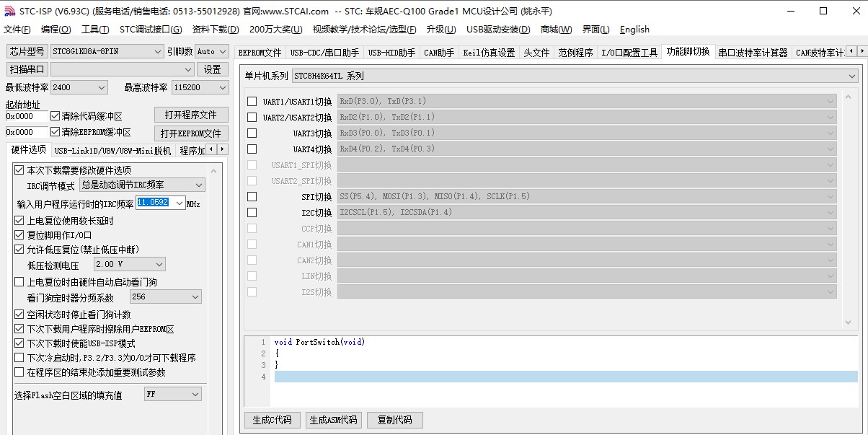Enable UART2/USART2切换 checkbox
868x435 pixels.
coord(252,118)
